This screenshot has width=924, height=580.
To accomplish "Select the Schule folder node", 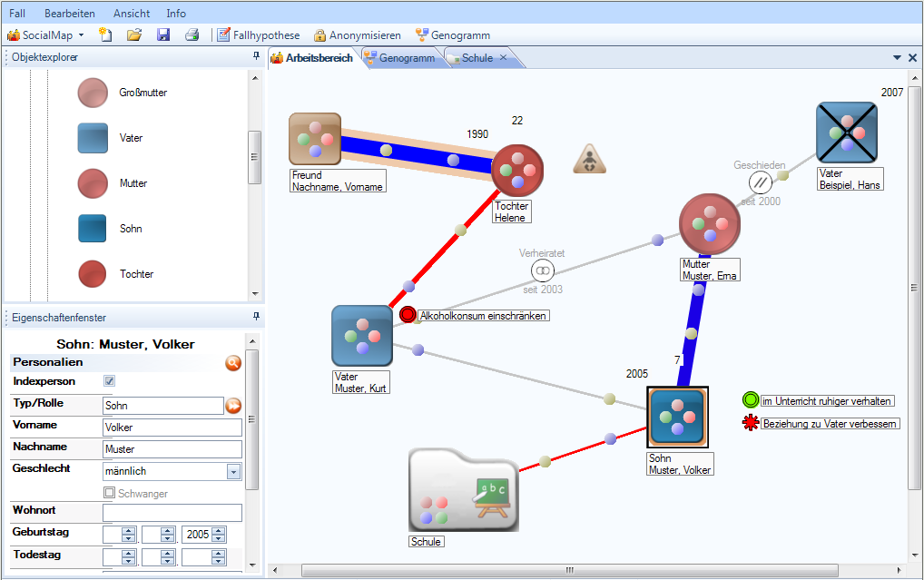I will point(464,491).
